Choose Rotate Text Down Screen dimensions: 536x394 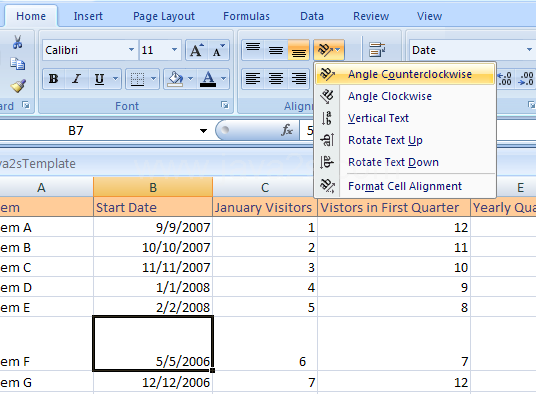[x=405, y=162]
